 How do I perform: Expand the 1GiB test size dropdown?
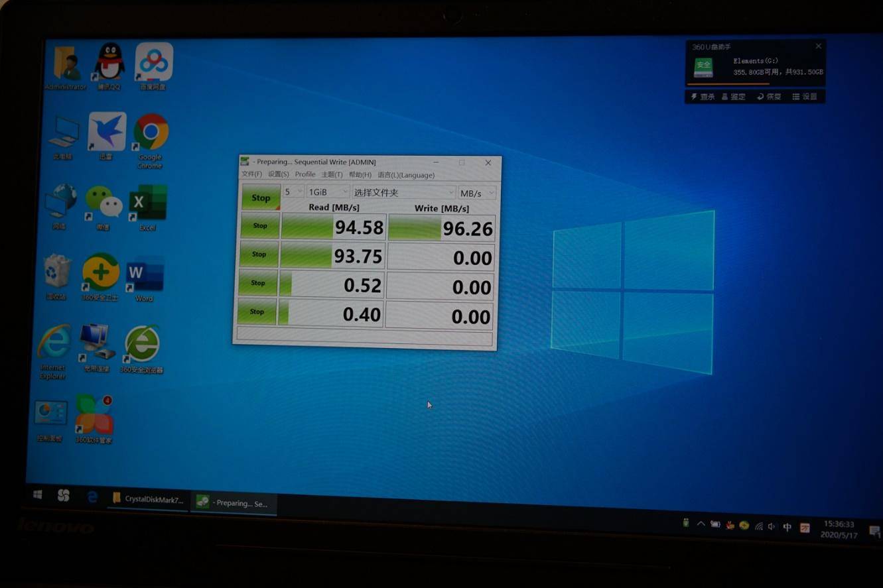click(x=328, y=192)
